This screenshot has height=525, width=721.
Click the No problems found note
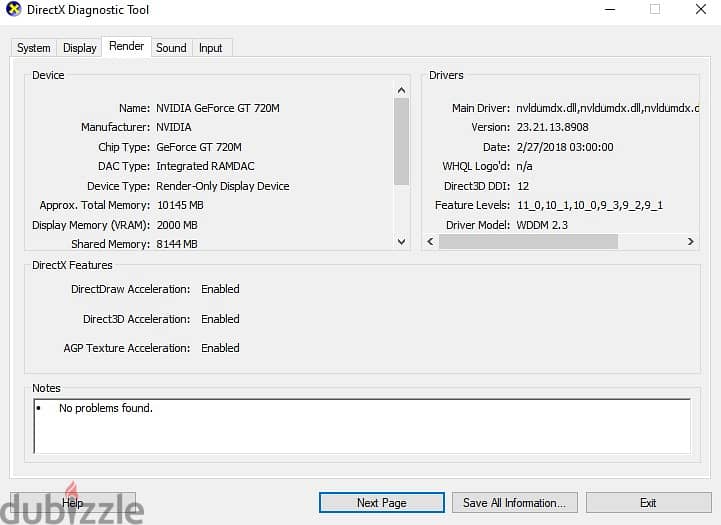click(106, 408)
